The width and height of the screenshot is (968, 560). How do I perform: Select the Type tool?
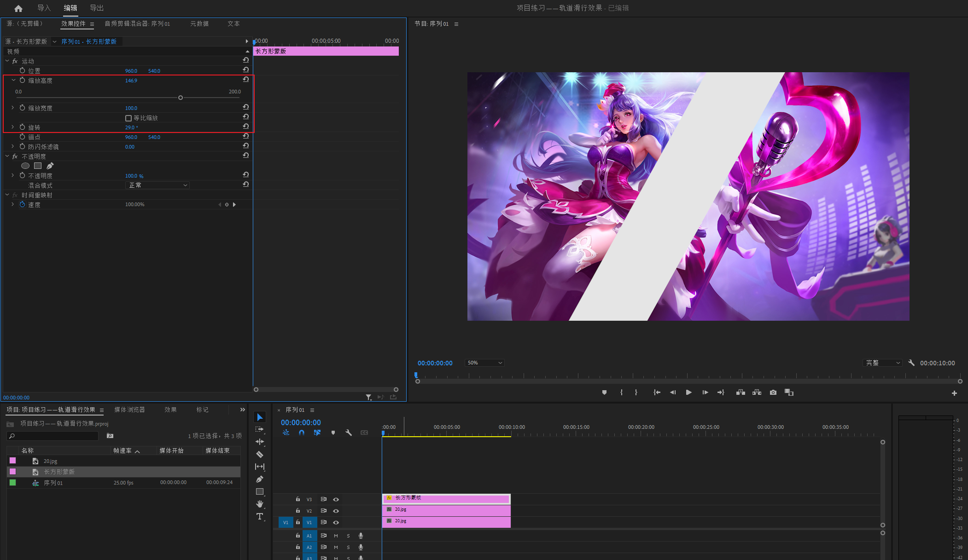click(x=260, y=516)
